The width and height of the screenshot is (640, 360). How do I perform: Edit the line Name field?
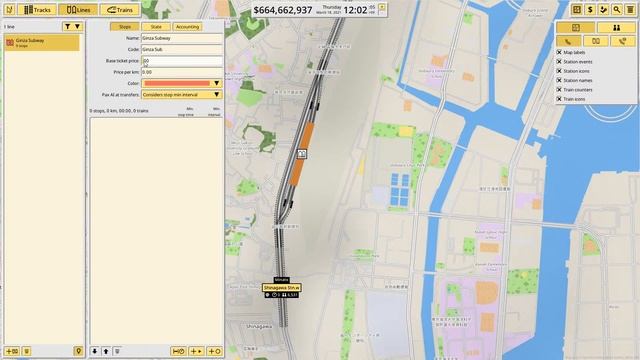coord(182,38)
